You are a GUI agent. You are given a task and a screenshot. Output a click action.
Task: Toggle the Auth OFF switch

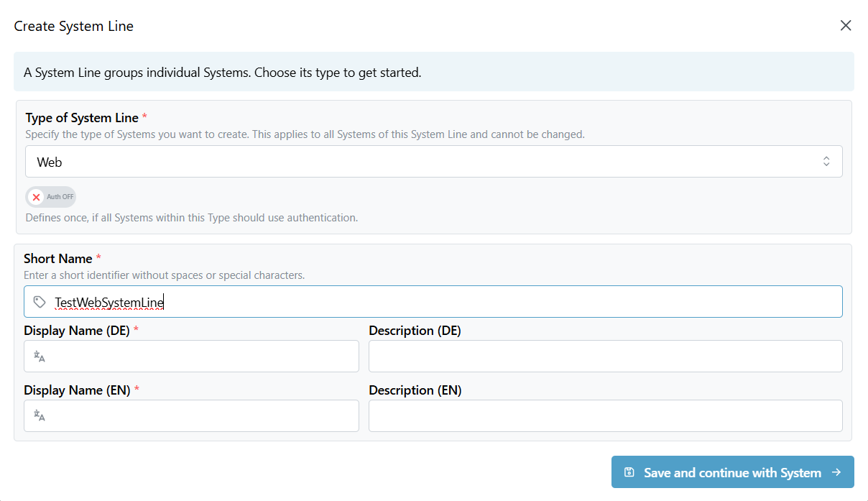point(50,197)
